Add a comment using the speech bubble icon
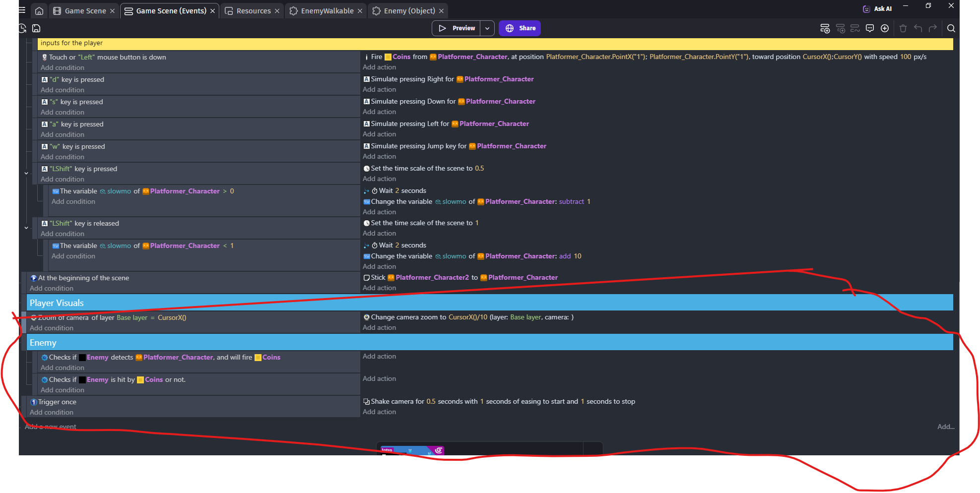This screenshot has width=980, height=493. (x=870, y=28)
